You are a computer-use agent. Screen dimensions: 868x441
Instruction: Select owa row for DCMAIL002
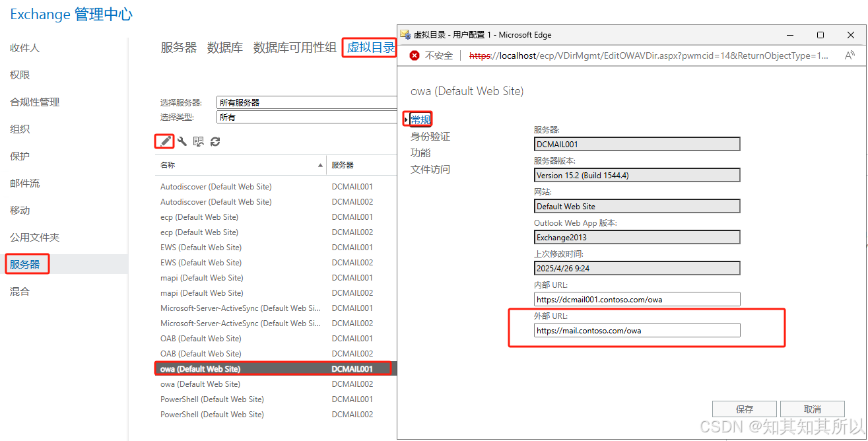[x=276, y=384]
